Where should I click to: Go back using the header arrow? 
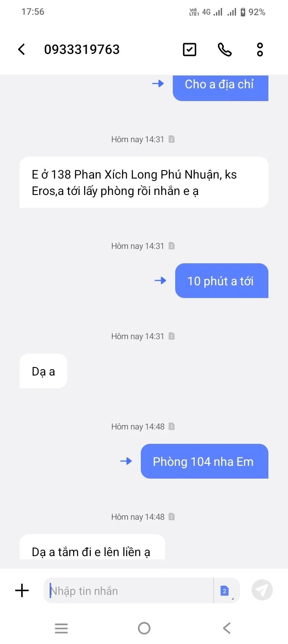(22, 50)
